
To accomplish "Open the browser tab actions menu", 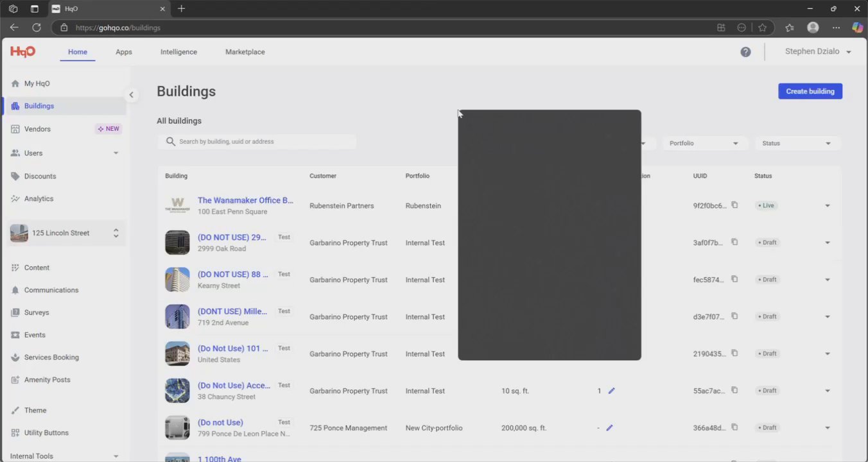I will [x=35, y=9].
